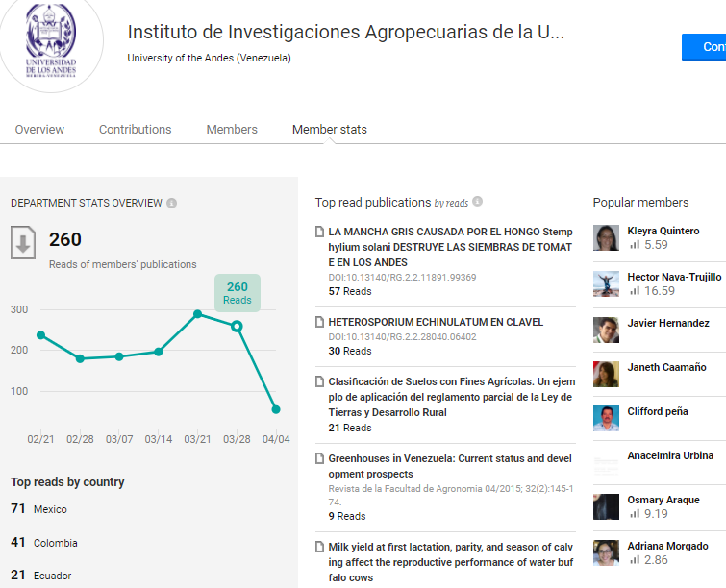726x588 pixels.
Task: Open Clasificación de Suelos con Fines Agrícolas
Action: [452, 397]
